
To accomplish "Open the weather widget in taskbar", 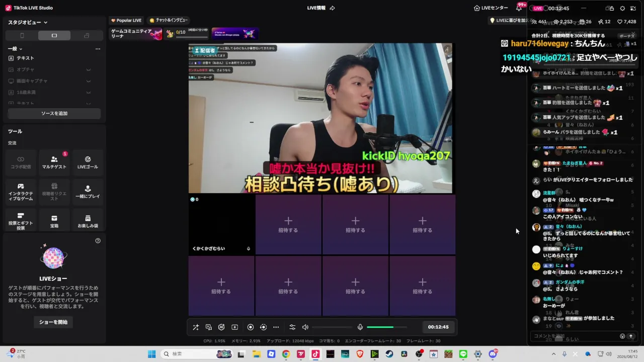I will point(17,354).
